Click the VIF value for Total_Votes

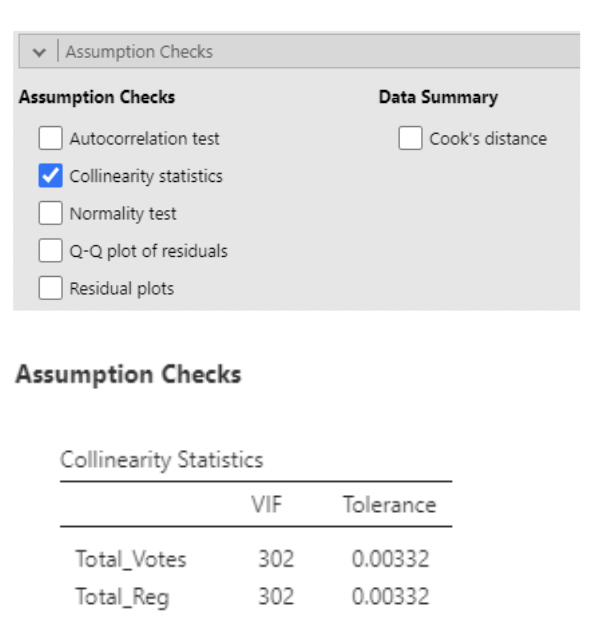tap(276, 559)
